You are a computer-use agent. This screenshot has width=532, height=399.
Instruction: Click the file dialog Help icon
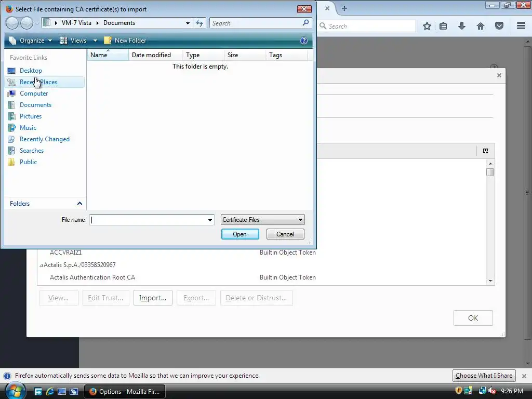(x=303, y=41)
